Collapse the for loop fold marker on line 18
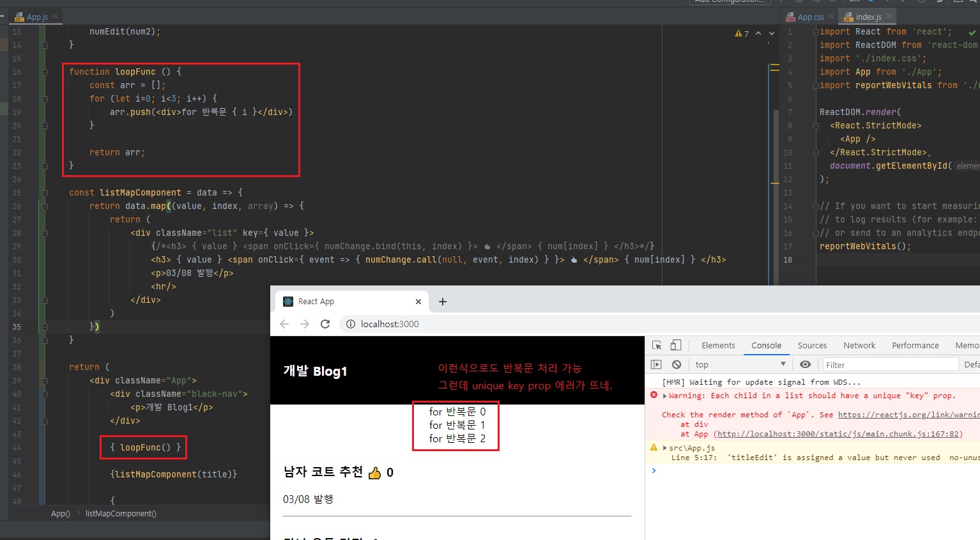The height and width of the screenshot is (540, 980). (45, 99)
